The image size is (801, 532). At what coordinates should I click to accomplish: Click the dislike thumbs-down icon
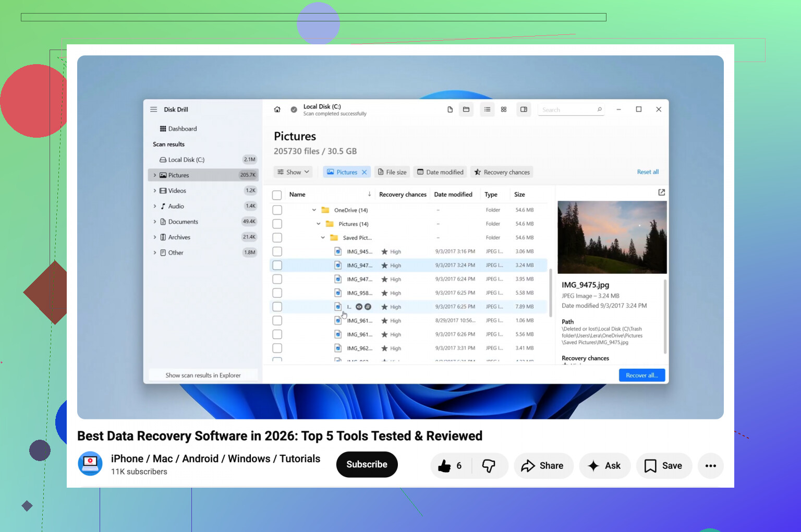(x=489, y=466)
